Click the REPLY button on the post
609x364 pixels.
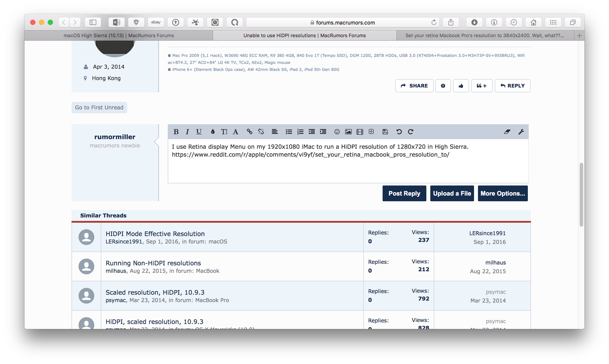(x=512, y=86)
